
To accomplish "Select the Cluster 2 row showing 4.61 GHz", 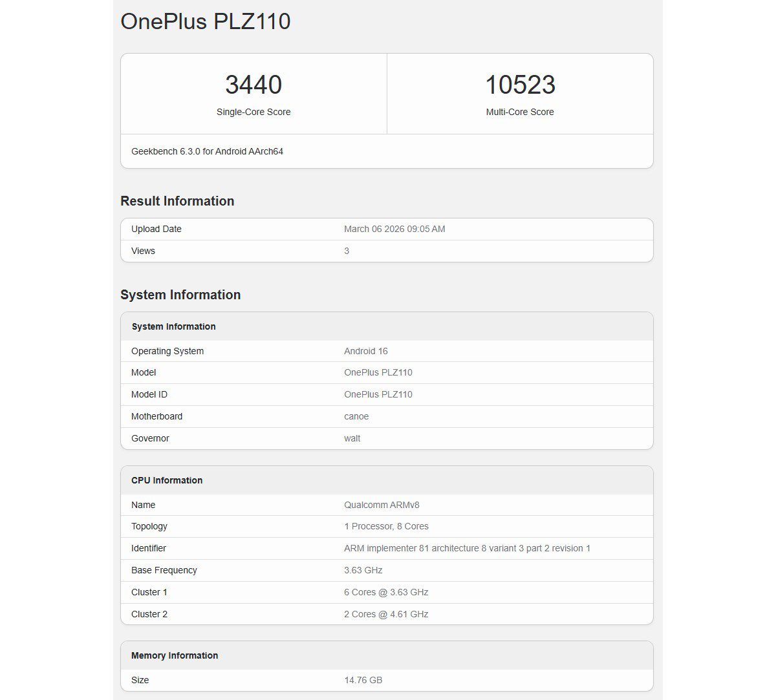I will click(x=385, y=614).
